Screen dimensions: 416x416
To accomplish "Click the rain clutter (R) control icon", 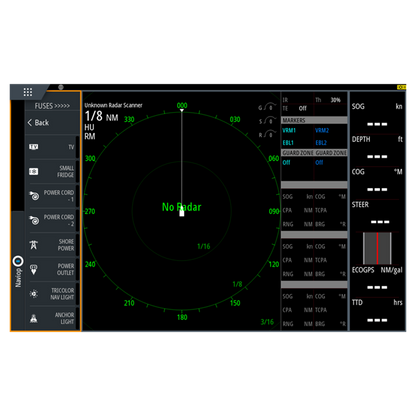I will pyautogui.click(x=267, y=134).
